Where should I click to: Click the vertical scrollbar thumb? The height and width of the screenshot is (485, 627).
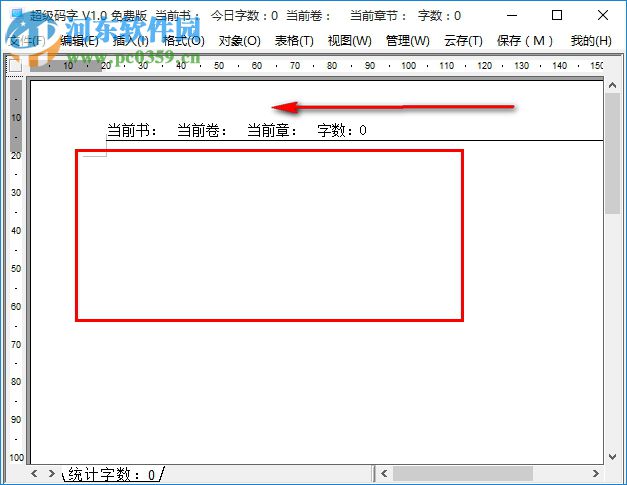612,154
